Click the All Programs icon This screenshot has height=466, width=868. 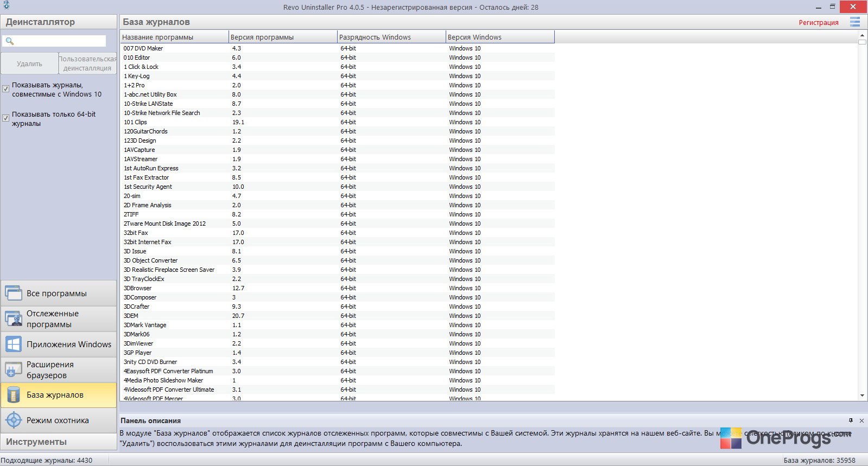[14, 293]
